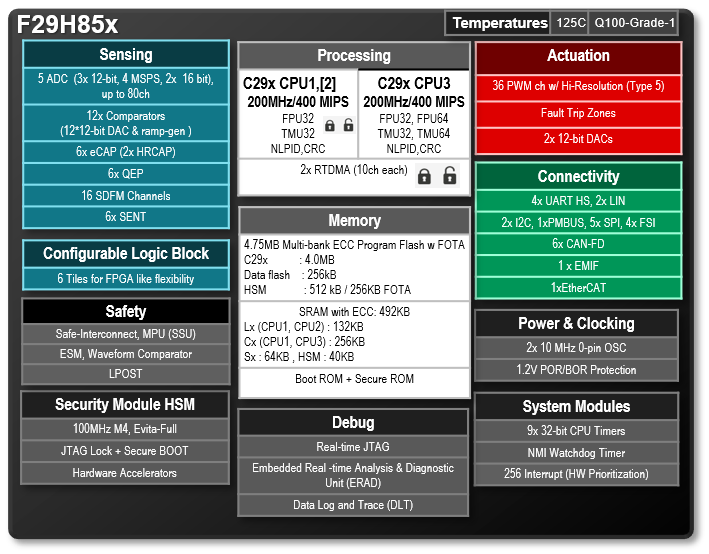Click the open lock icon in CPU1 block
The width and height of the screenshot is (709, 554).
click(347, 125)
